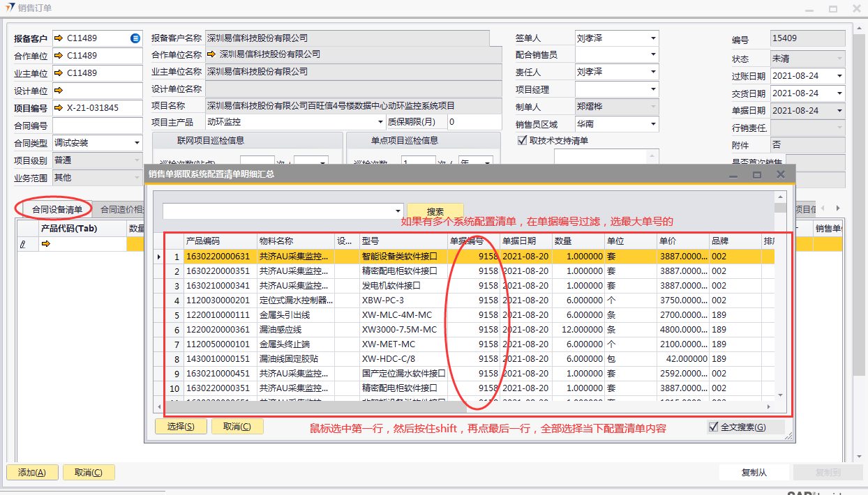Expand the 销售员区域 dropdown showing 华南
The width and height of the screenshot is (868, 495).
click(653, 125)
